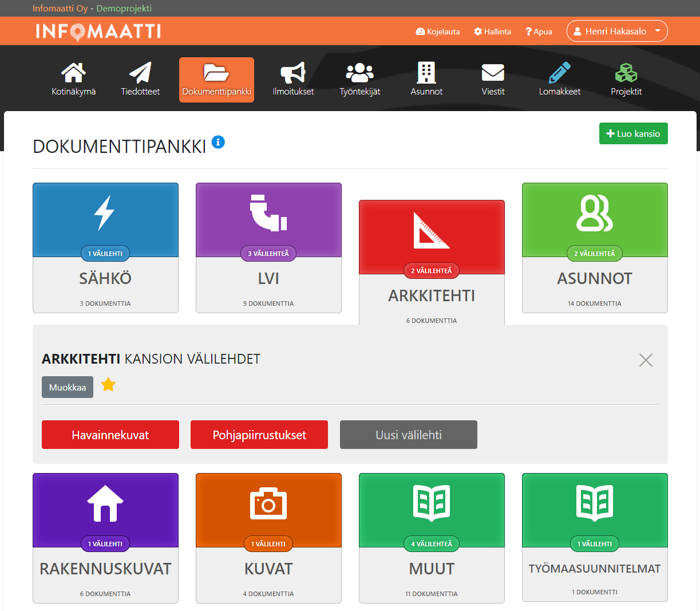
Task: Open Kojelauta dashboard link
Action: tap(438, 31)
